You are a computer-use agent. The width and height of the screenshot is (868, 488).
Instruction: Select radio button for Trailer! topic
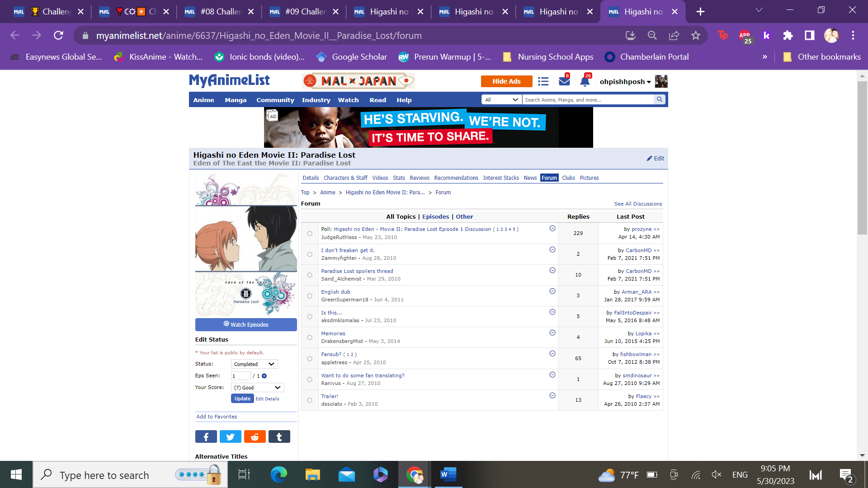point(310,400)
